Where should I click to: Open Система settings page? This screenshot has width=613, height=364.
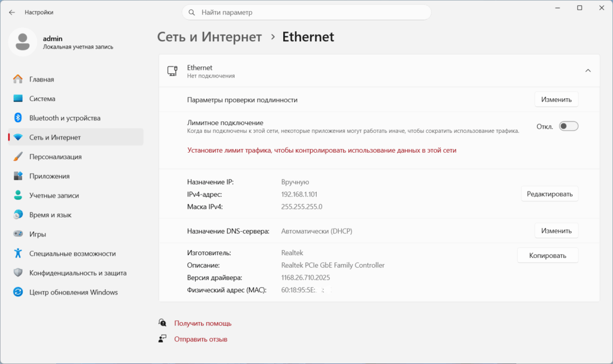click(x=76, y=99)
